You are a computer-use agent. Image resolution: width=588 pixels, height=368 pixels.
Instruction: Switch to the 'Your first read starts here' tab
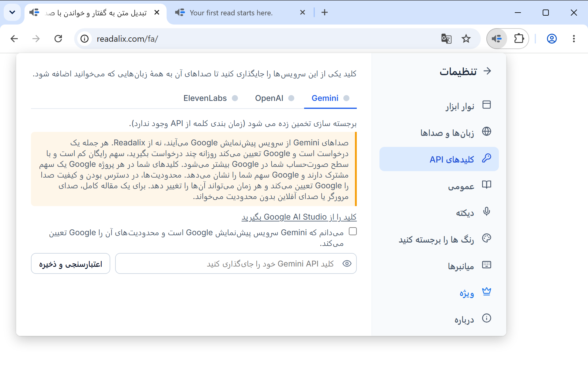(x=231, y=13)
